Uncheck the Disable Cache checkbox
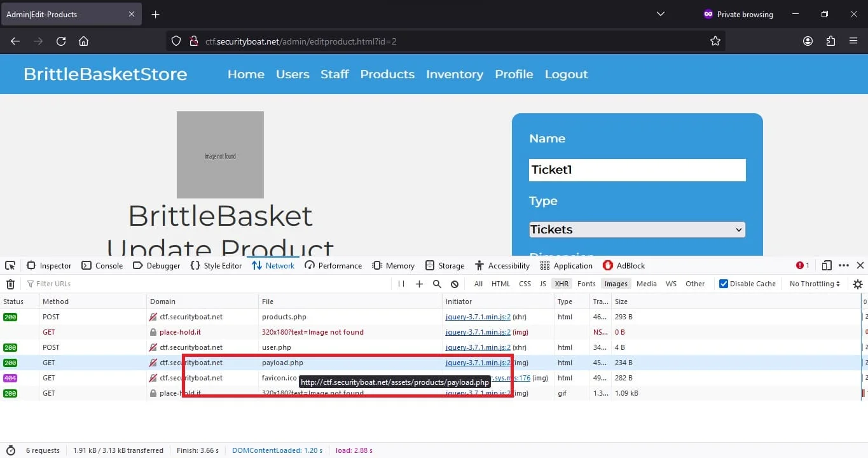 [723, 284]
